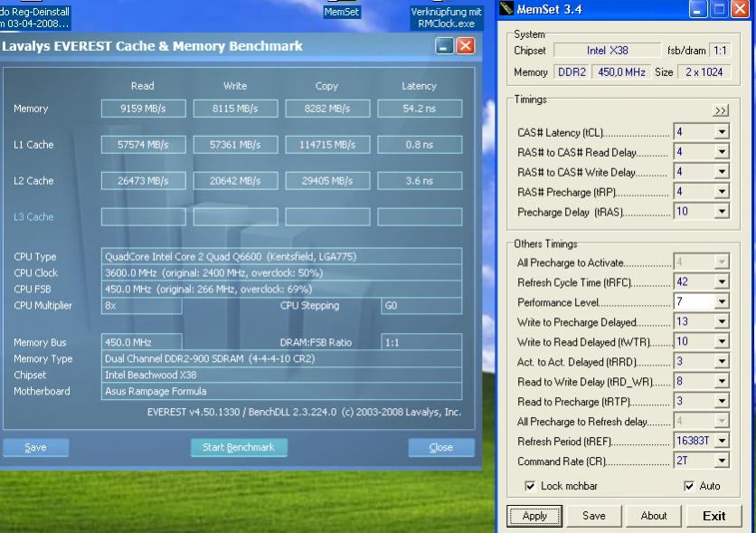Click the L1 Cache Copy value 114715 MB/s
Viewport: 756px width, 533px height.
click(327, 145)
